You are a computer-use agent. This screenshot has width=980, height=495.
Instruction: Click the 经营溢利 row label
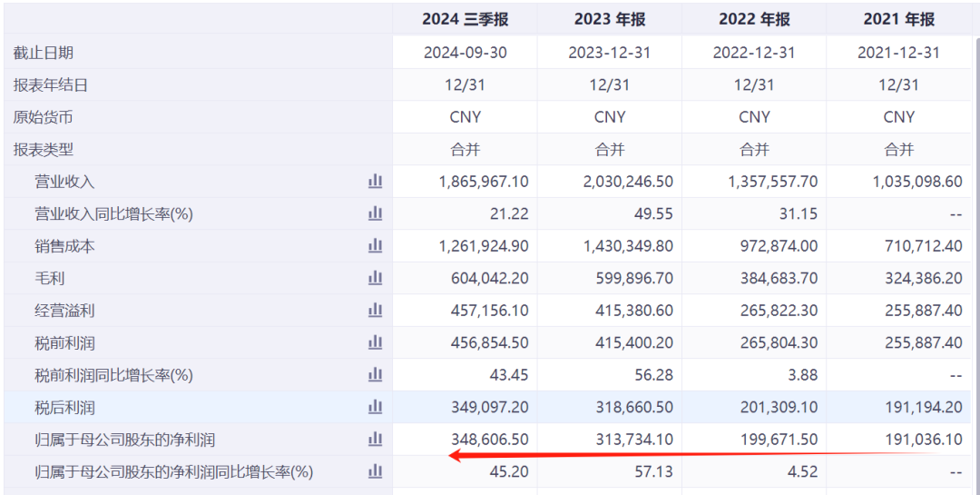click(x=64, y=311)
